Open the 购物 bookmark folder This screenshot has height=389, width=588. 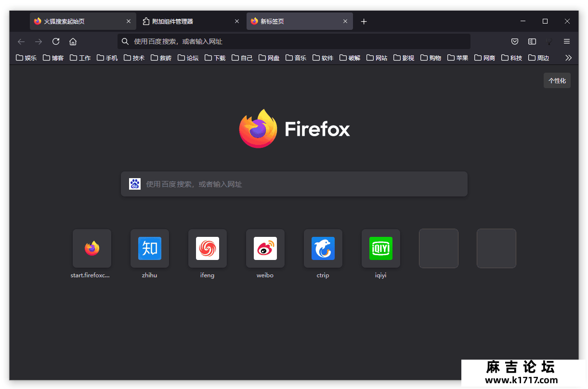pyautogui.click(x=431, y=58)
